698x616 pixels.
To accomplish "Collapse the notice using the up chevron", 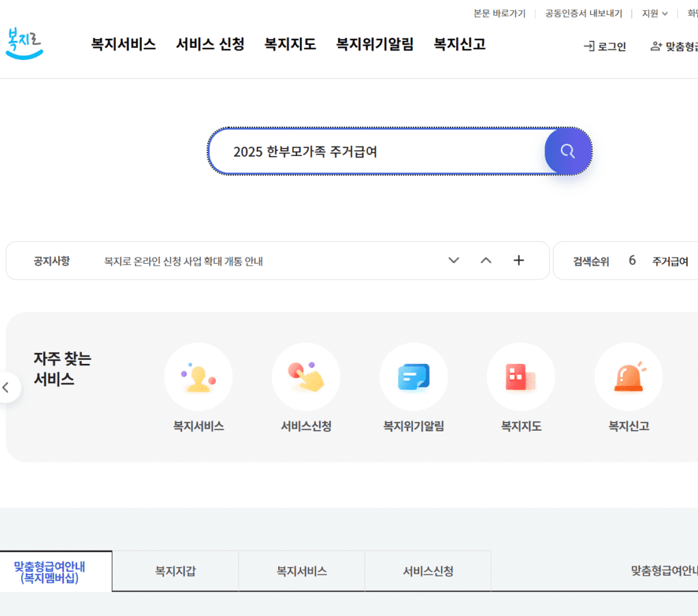I will coord(486,260).
